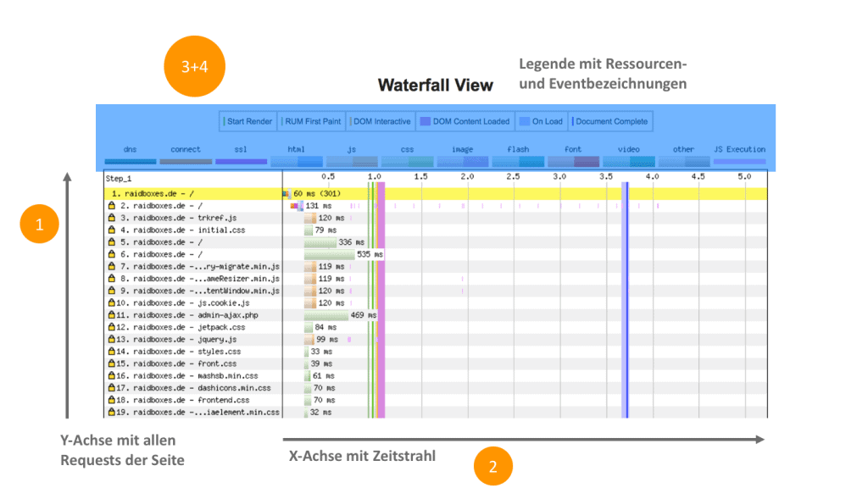Click the connect color swatch in legend
Screen dimensions: 868x488
(x=186, y=162)
